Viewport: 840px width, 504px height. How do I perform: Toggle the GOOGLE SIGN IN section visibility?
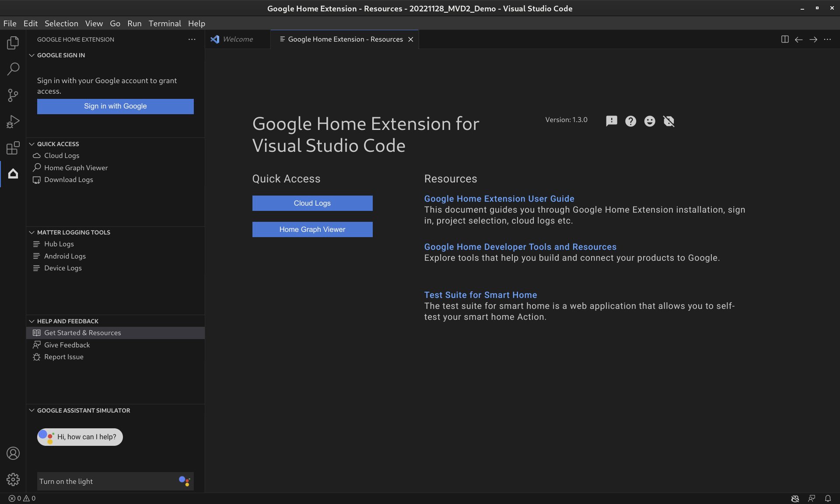[x=32, y=55]
